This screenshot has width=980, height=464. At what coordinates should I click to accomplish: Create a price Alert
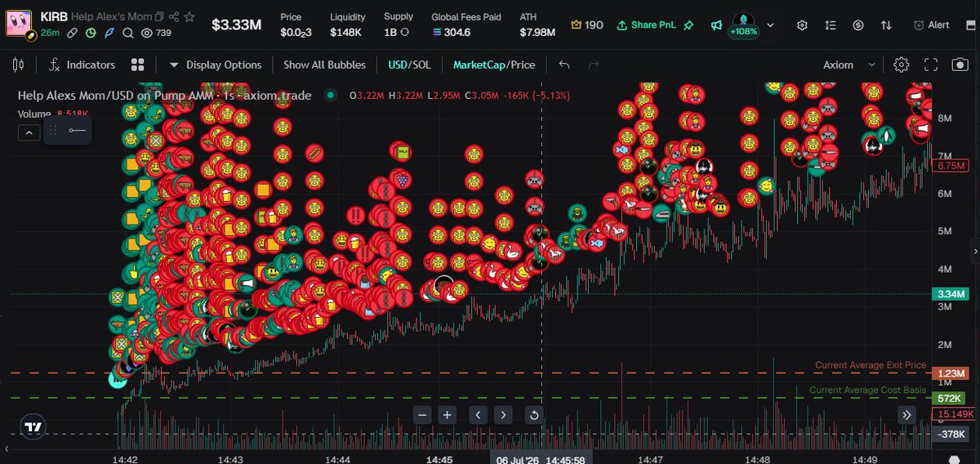click(932, 25)
